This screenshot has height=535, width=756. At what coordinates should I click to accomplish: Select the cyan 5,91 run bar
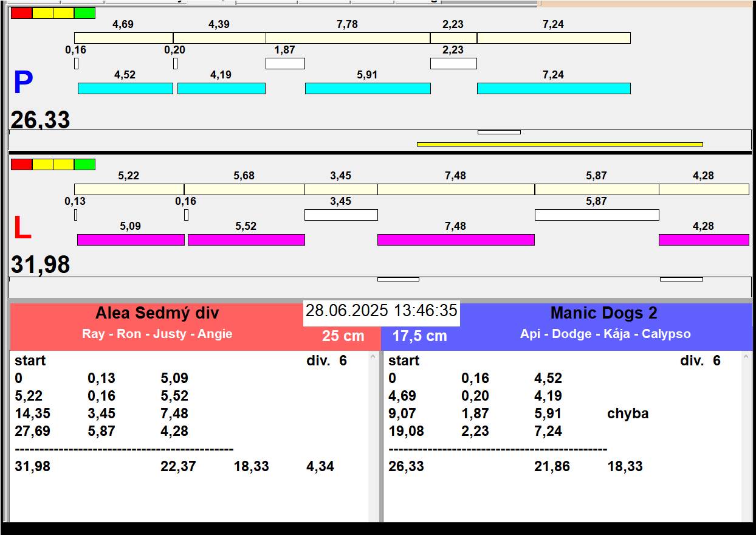click(x=368, y=89)
